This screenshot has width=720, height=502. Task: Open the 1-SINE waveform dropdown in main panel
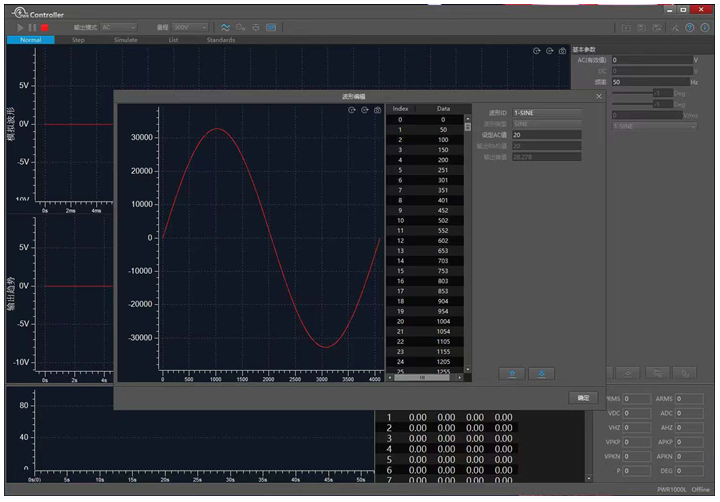pos(654,126)
